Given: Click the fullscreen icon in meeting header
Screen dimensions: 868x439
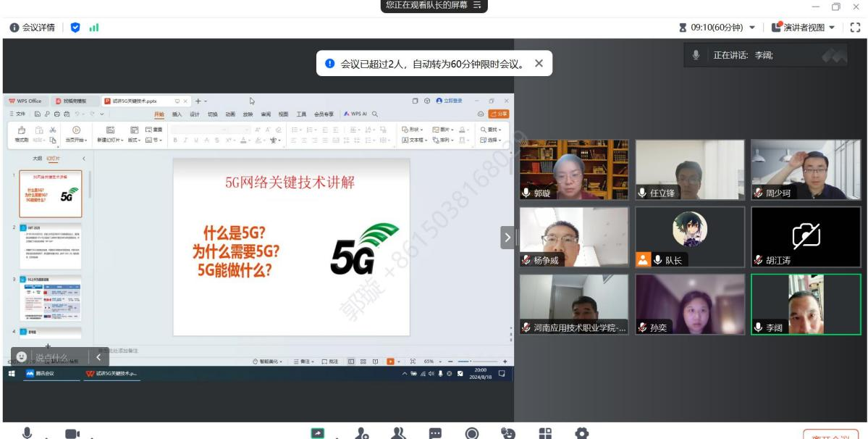Looking at the screenshot, I should click(856, 28).
